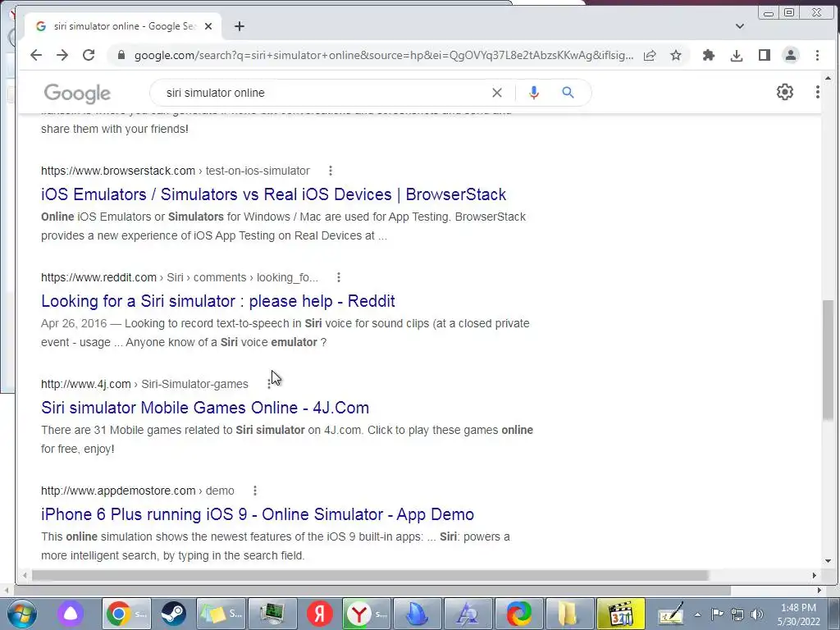
Task: Open Yandex Browser window in taskbar
Action: tap(367, 614)
